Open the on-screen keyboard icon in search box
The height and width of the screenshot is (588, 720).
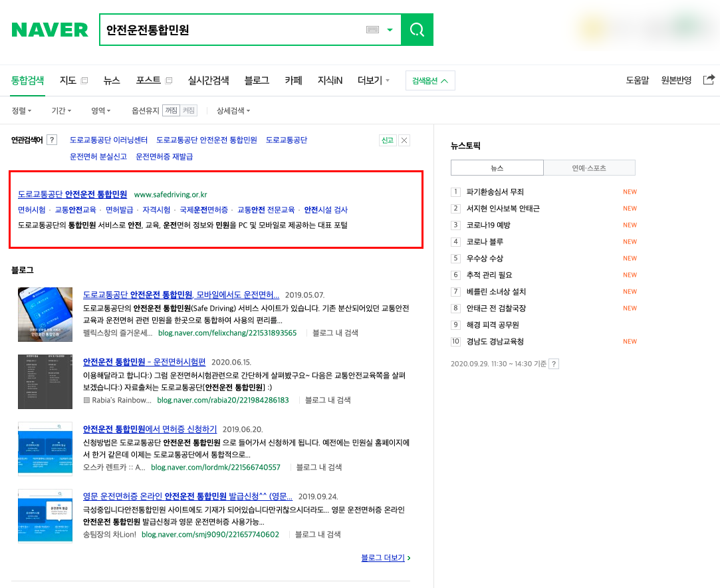[x=372, y=30]
